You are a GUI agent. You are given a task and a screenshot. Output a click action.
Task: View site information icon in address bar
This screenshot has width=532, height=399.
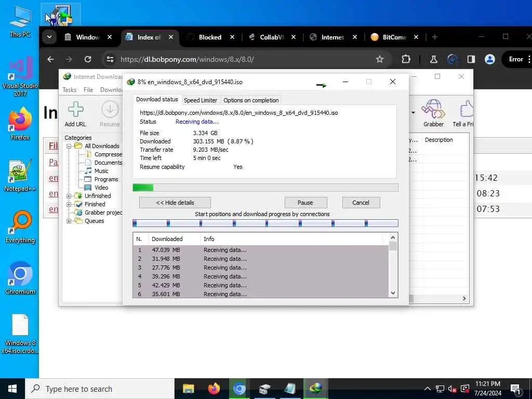click(x=110, y=59)
